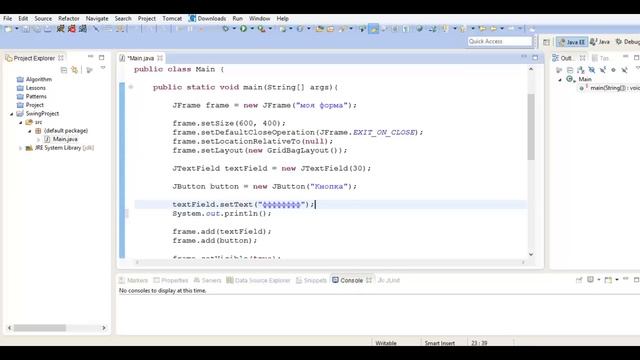Screen dimensions: 640x360
Task: Collapse the SwingProject tree node
Action: tap(11, 114)
